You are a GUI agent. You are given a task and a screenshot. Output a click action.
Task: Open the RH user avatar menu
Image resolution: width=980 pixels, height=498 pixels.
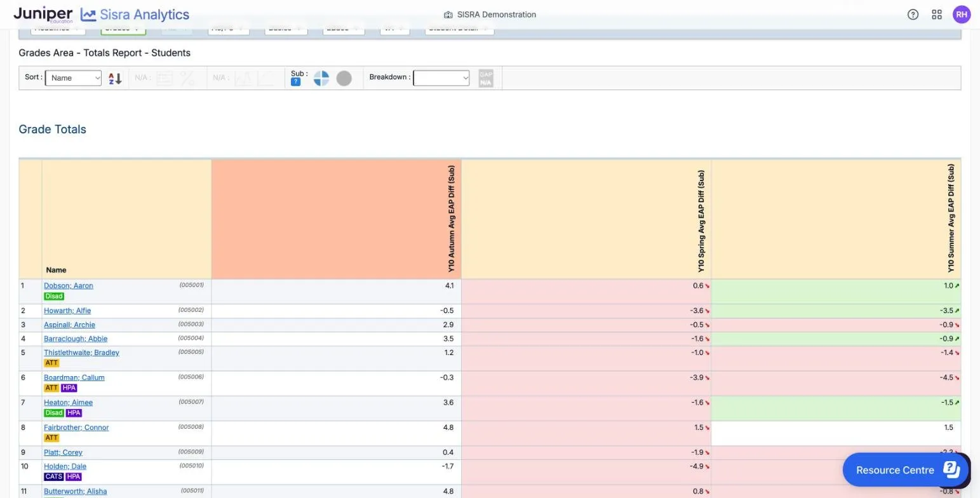point(962,15)
